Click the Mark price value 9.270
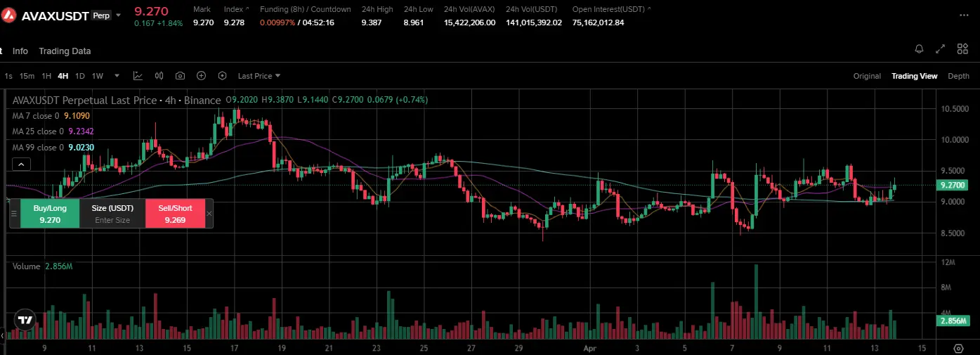Screen dimensions: 980x355 point(204,22)
